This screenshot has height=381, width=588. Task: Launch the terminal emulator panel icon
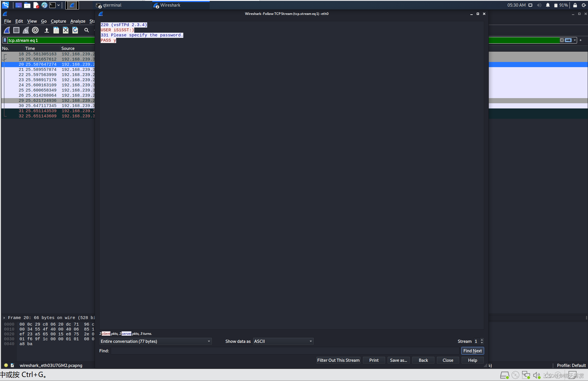(x=52, y=5)
